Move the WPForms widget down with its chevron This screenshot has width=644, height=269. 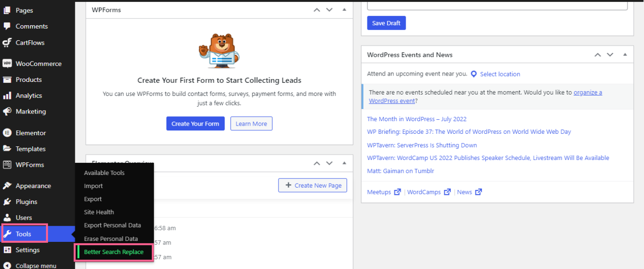330,10
